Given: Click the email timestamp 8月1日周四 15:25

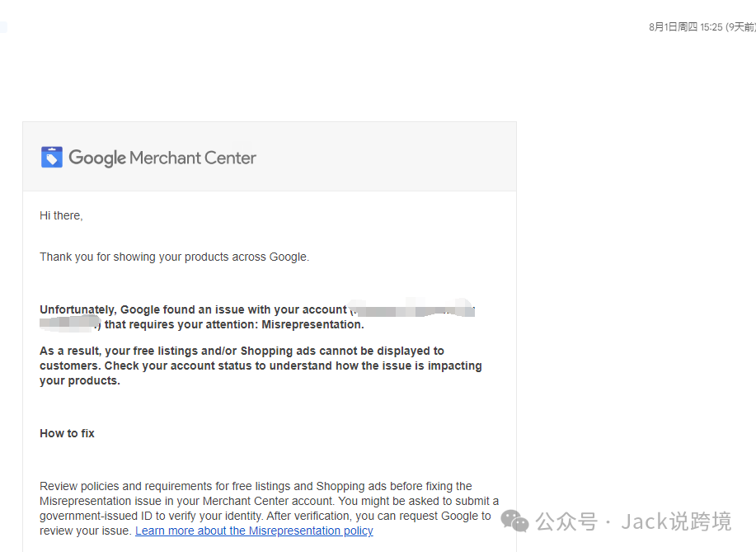Looking at the screenshot, I should (x=685, y=27).
